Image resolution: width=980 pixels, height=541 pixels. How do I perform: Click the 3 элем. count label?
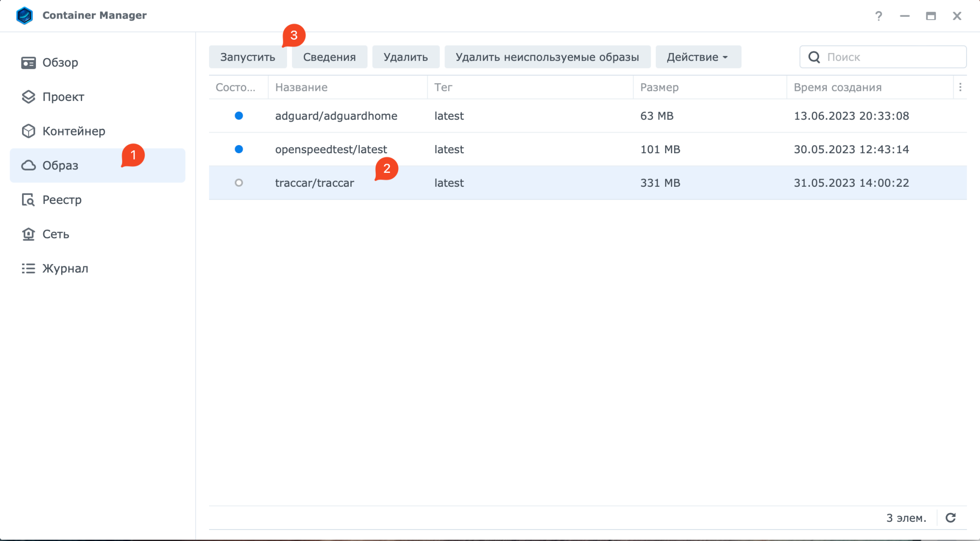(906, 518)
